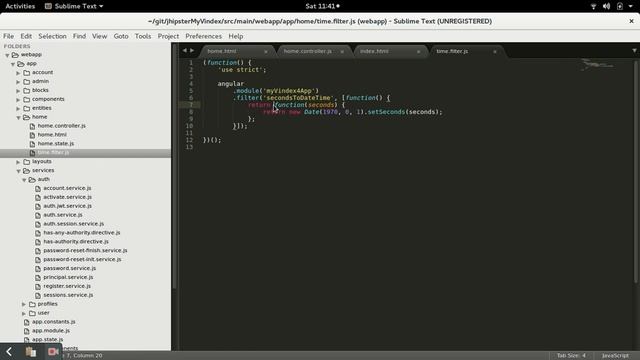The image size is (640, 360).
Task: Open password-reset-init.service.js file
Action: coord(82,260)
